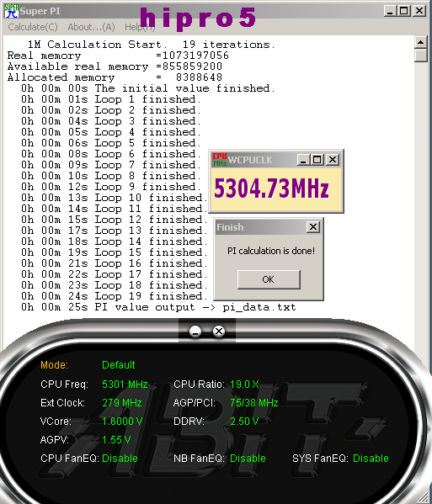Open the Help menu in Super PI
Image resolution: width=432 pixels, height=504 pixels.
tap(140, 27)
